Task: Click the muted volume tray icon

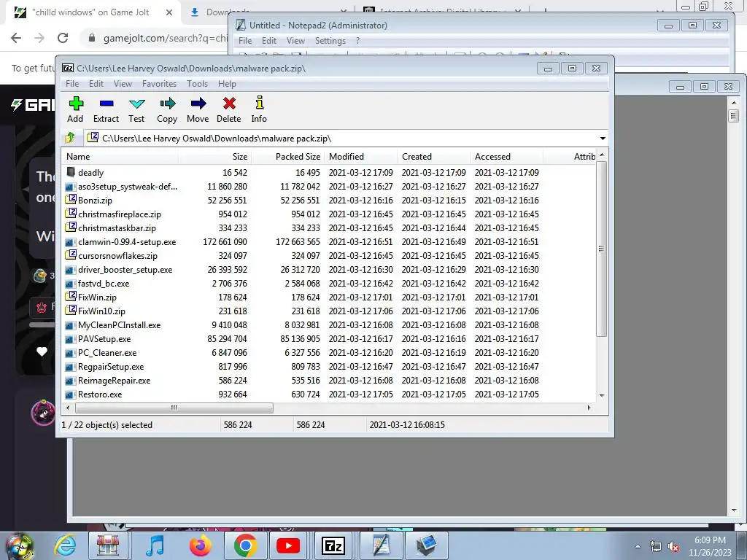Action: point(673,547)
